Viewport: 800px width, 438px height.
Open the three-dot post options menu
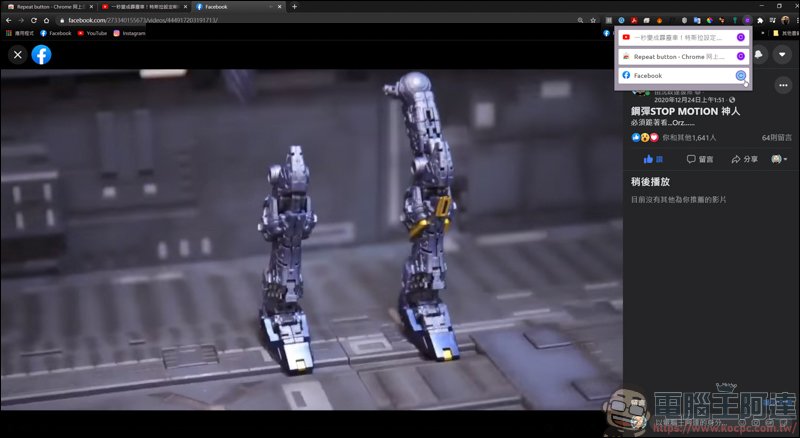[783, 85]
